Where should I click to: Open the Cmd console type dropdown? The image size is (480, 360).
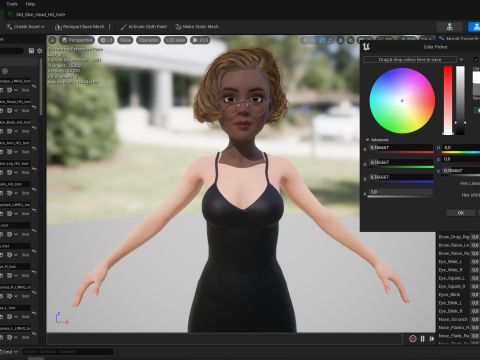pyautogui.click(x=9, y=352)
